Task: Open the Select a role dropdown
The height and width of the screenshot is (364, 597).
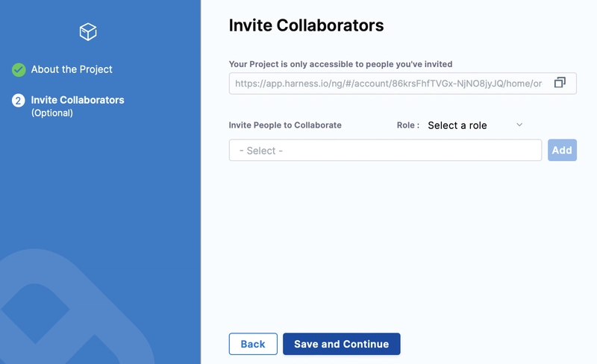Action: pos(475,125)
